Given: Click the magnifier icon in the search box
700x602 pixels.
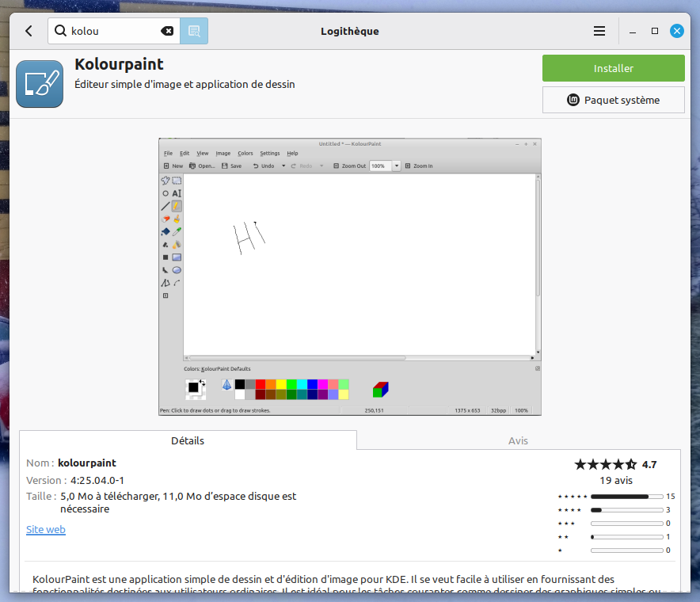Looking at the screenshot, I should coord(60,31).
